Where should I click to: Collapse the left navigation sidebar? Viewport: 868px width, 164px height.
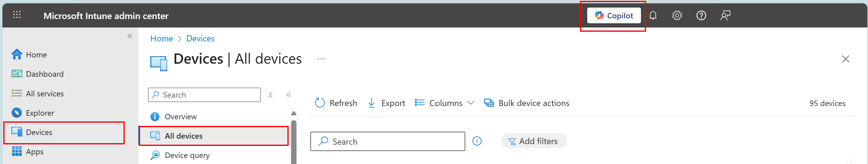click(130, 36)
